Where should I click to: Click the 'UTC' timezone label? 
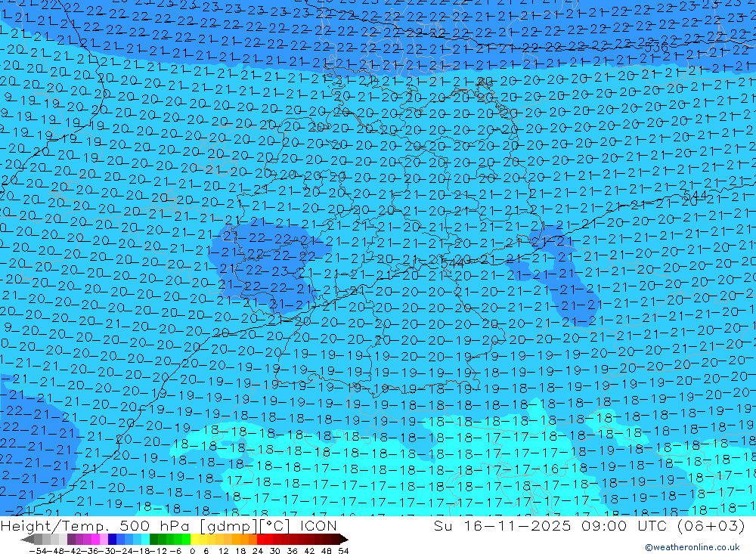[x=652, y=525]
